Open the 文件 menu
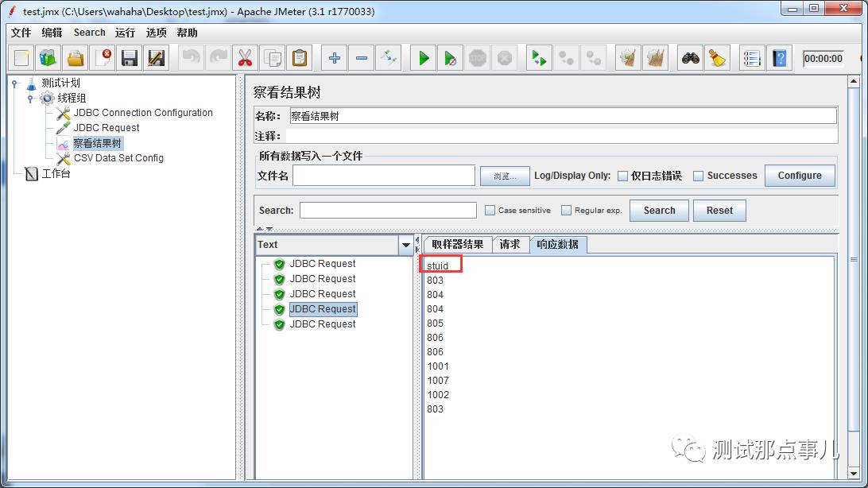The width and height of the screenshot is (868, 488). coord(21,33)
